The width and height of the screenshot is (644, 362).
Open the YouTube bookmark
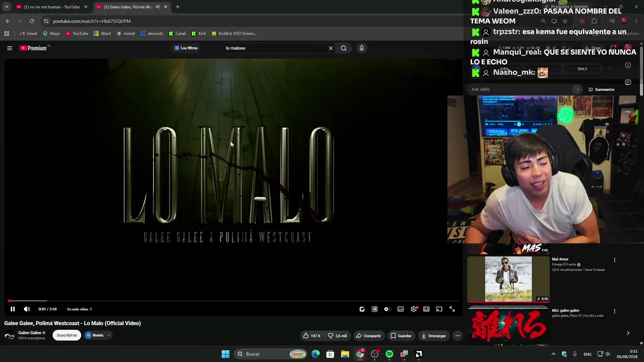point(76,34)
